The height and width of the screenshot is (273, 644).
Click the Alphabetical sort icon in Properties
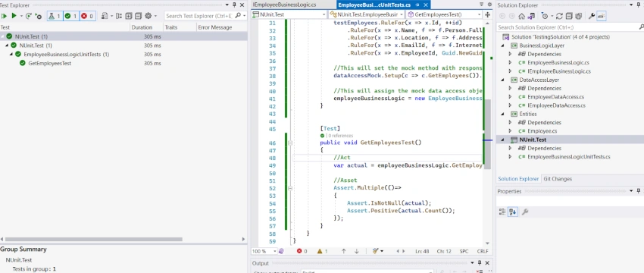(x=512, y=212)
